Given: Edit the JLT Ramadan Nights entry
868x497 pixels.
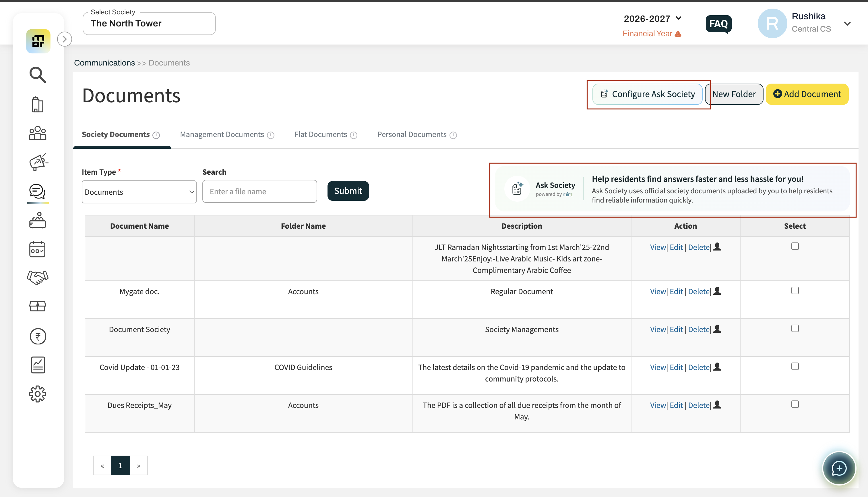Looking at the screenshot, I should pos(676,247).
